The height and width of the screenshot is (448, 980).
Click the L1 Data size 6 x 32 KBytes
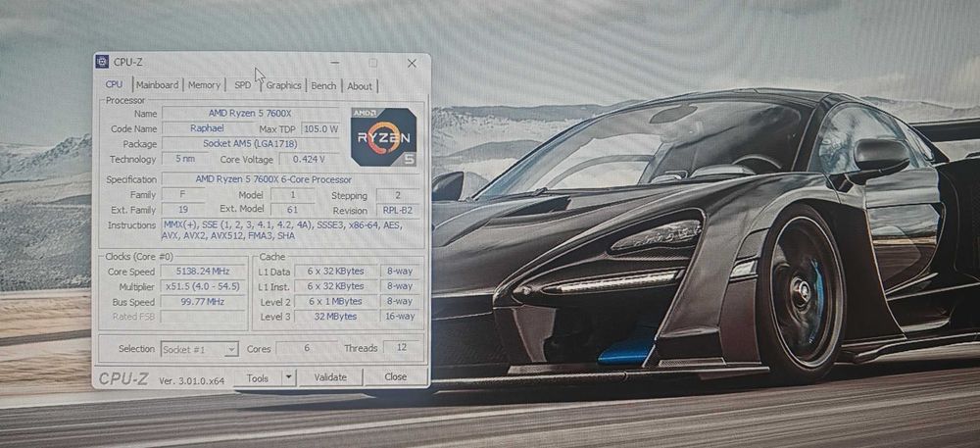(336, 272)
